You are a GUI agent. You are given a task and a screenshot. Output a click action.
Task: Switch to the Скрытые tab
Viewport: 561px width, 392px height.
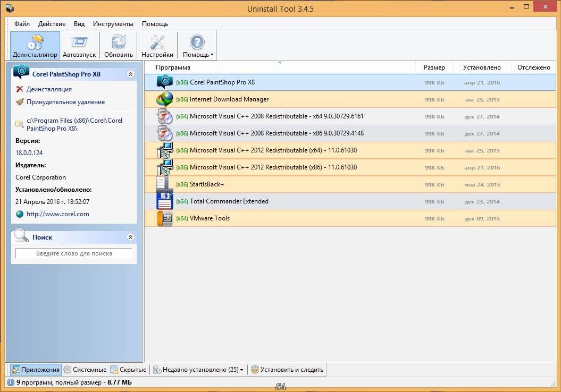coord(129,370)
